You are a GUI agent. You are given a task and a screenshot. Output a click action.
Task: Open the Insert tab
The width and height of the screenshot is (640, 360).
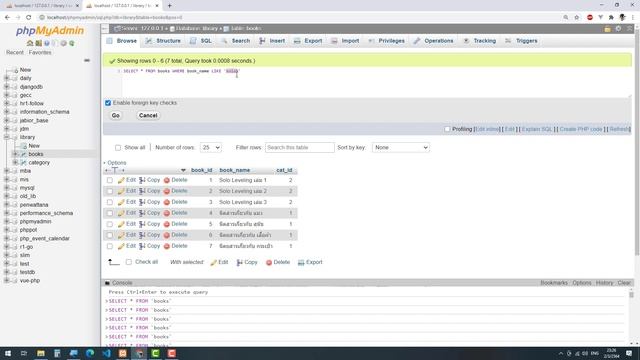272,41
